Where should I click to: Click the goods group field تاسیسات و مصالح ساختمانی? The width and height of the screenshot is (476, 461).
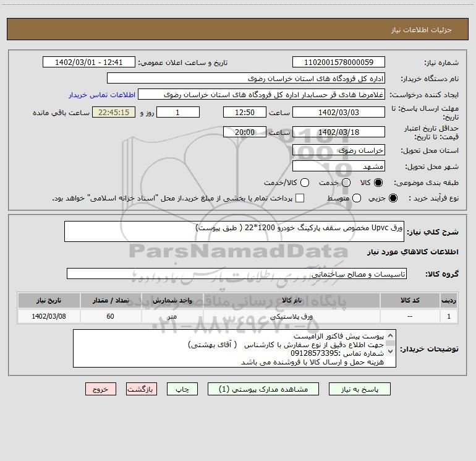point(237,274)
